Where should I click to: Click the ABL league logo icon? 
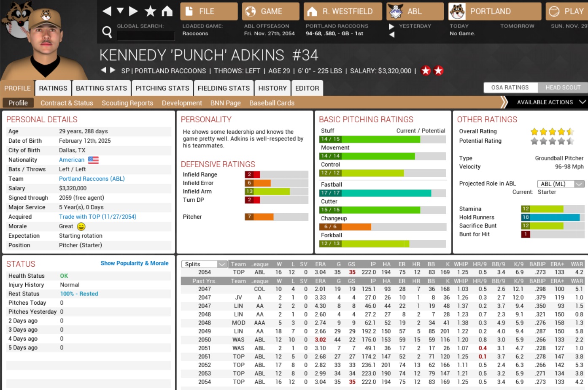(x=395, y=11)
